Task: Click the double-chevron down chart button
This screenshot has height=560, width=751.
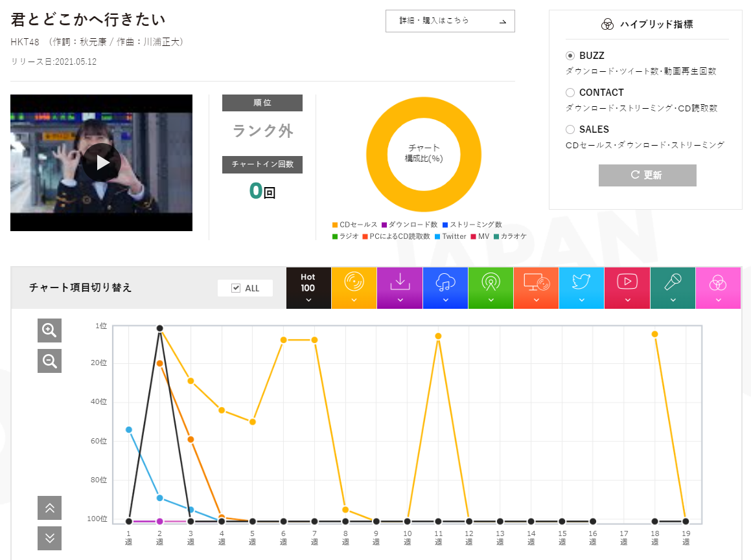Action: click(x=50, y=539)
